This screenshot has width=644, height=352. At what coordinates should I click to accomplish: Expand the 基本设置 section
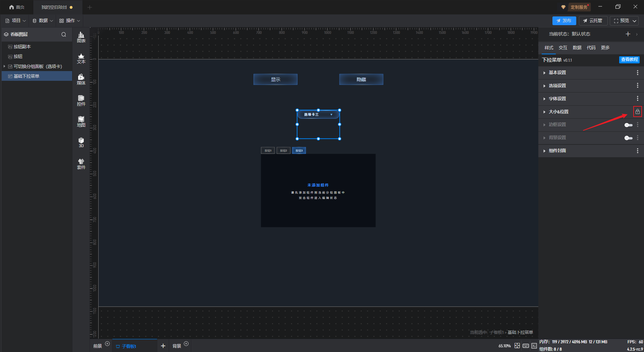[557, 73]
